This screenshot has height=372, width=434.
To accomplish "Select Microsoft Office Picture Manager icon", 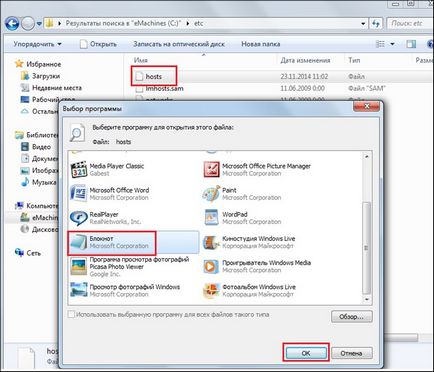I will point(211,169).
